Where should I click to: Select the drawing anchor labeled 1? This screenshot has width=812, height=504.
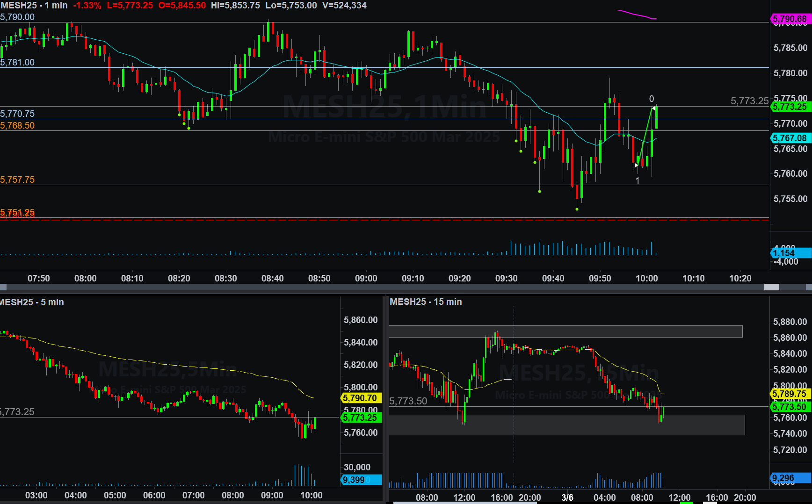pos(638,180)
